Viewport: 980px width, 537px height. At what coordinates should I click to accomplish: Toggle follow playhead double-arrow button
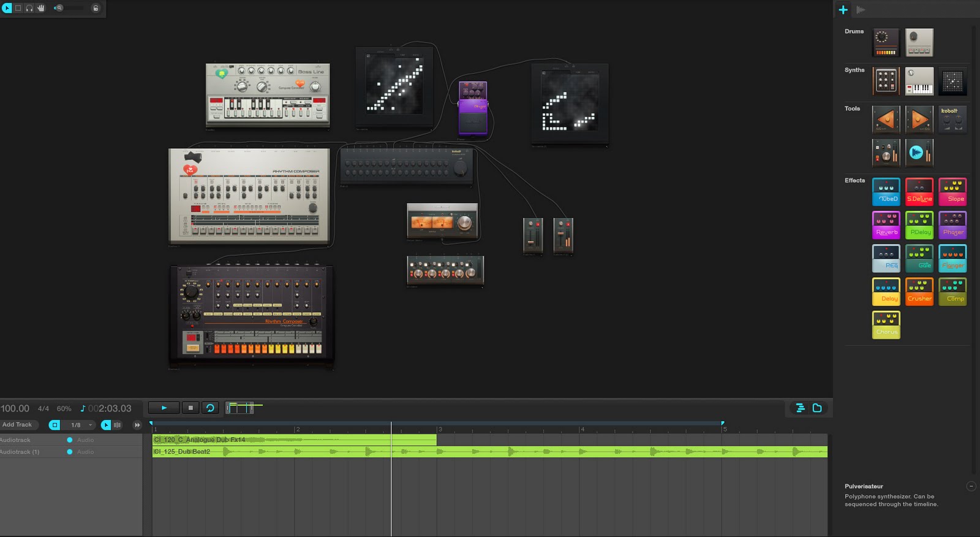point(137,425)
